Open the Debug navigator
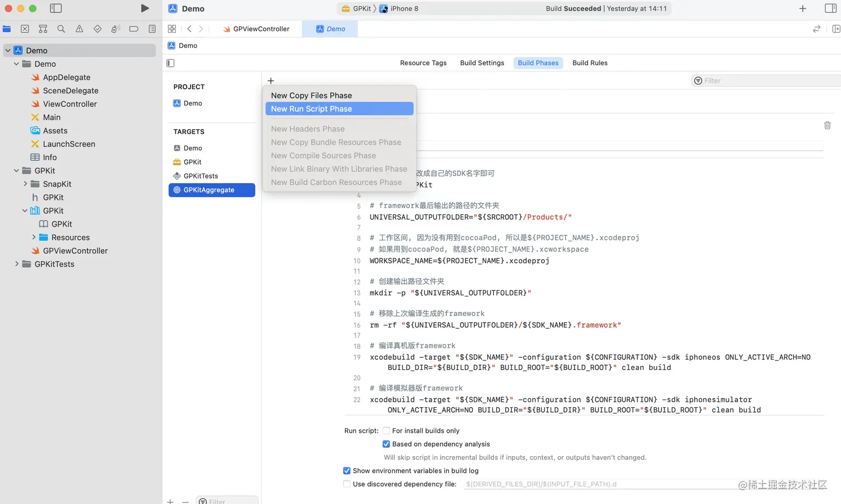 [x=116, y=29]
